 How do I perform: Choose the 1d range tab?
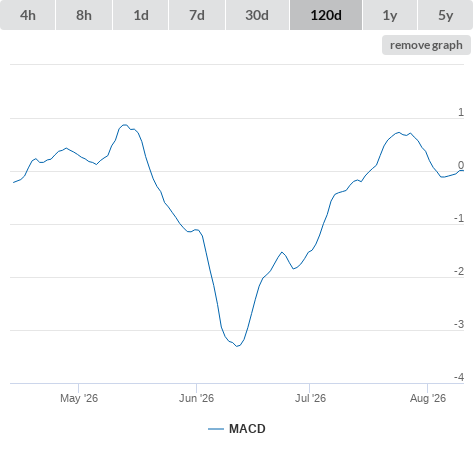pos(141,15)
